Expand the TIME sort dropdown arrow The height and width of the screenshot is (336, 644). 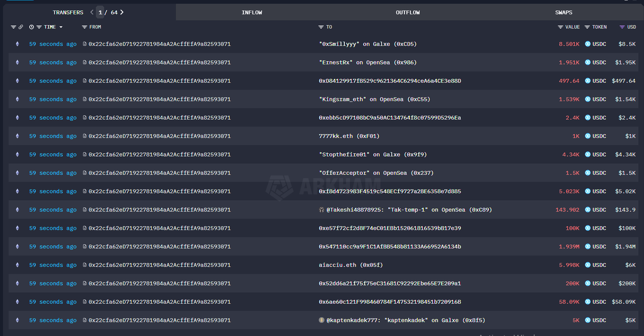[61, 27]
